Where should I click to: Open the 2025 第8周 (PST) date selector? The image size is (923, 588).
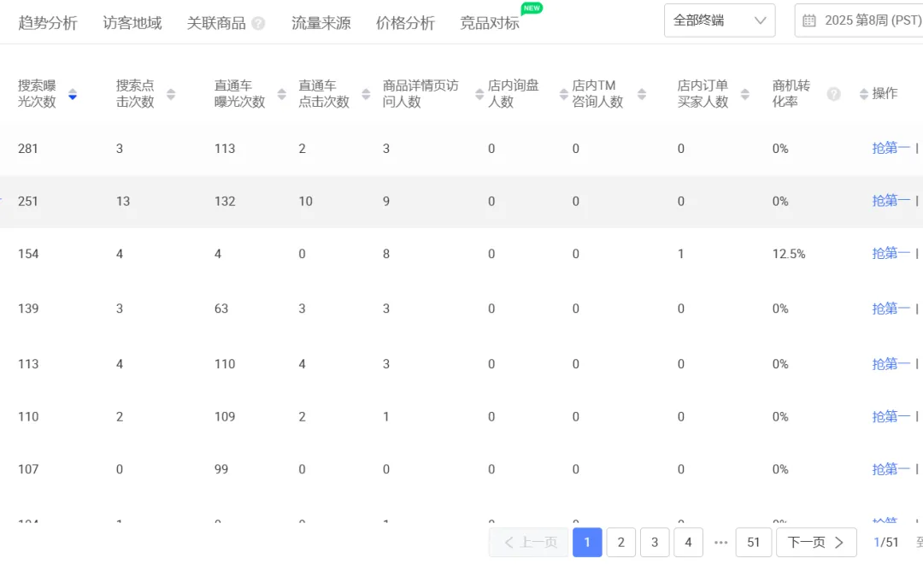(859, 21)
